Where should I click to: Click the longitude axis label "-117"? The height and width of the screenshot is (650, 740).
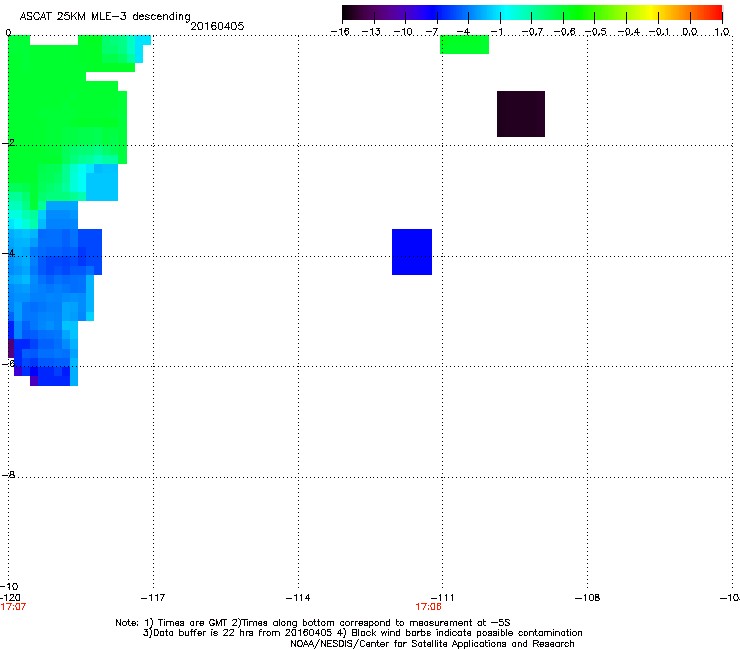[x=153, y=598]
